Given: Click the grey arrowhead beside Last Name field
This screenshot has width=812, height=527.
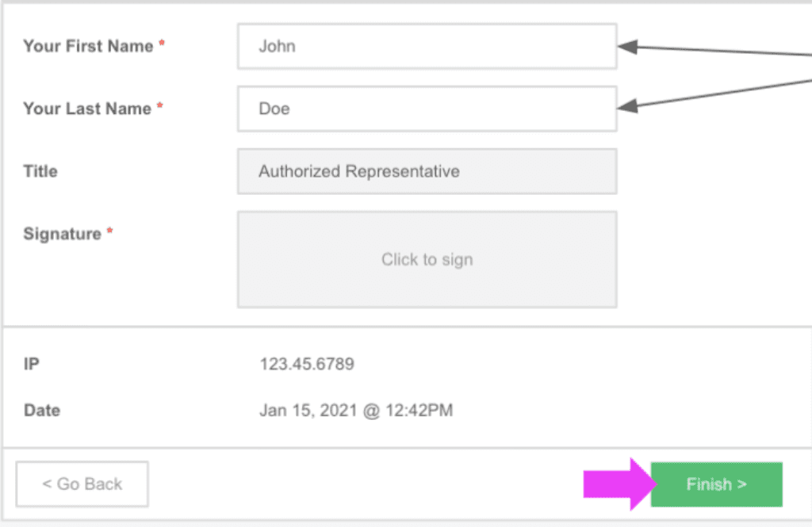Looking at the screenshot, I should coord(627,103).
